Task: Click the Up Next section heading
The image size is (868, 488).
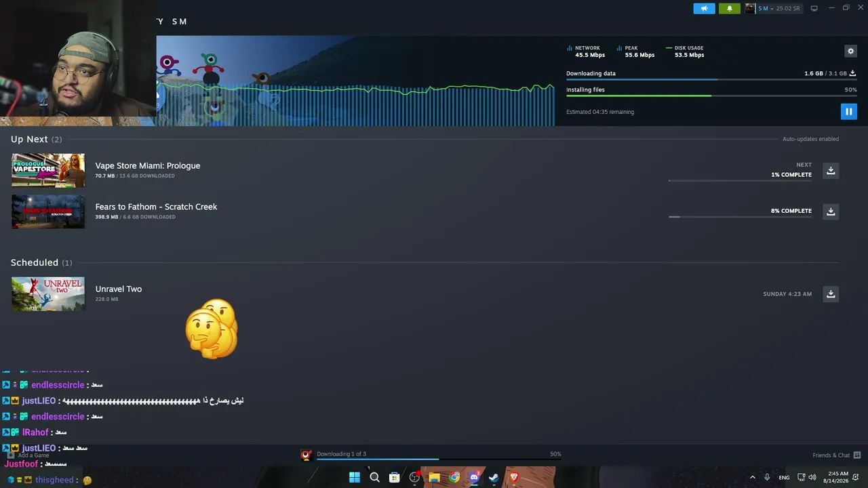Action: [36, 139]
